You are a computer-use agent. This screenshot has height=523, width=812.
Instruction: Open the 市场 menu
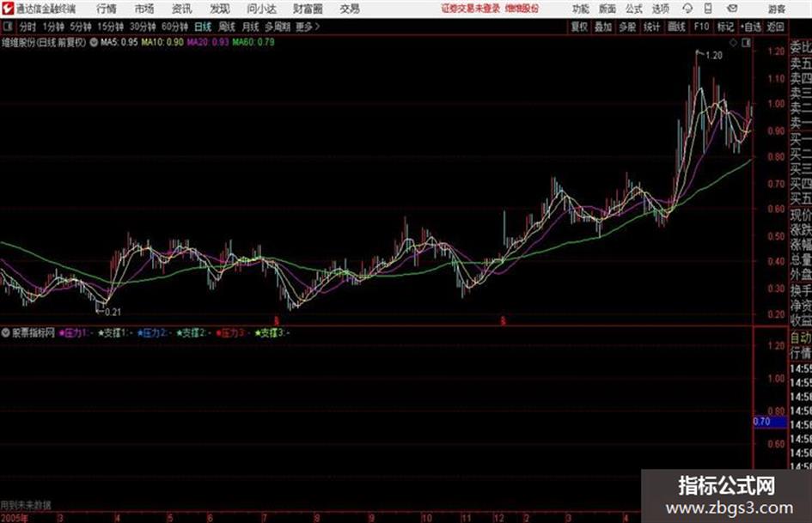click(144, 9)
